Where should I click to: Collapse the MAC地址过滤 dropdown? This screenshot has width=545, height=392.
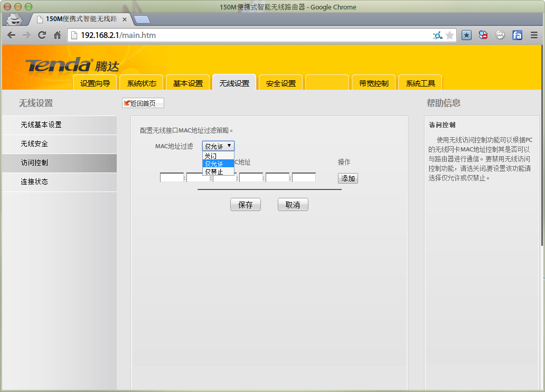point(218,146)
